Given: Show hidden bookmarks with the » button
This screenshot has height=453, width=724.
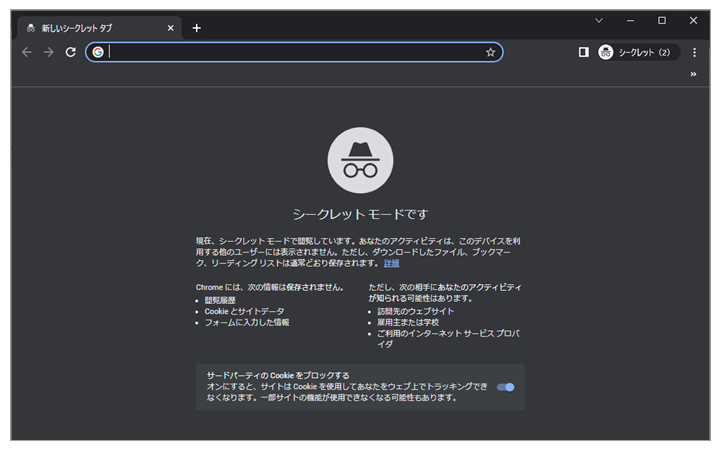Looking at the screenshot, I should (693, 74).
